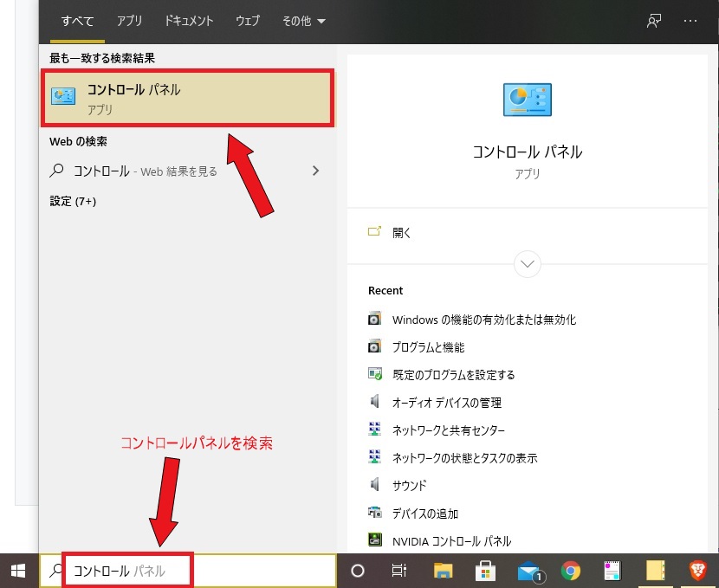Open File Explorer from the taskbar

(443, 571)
